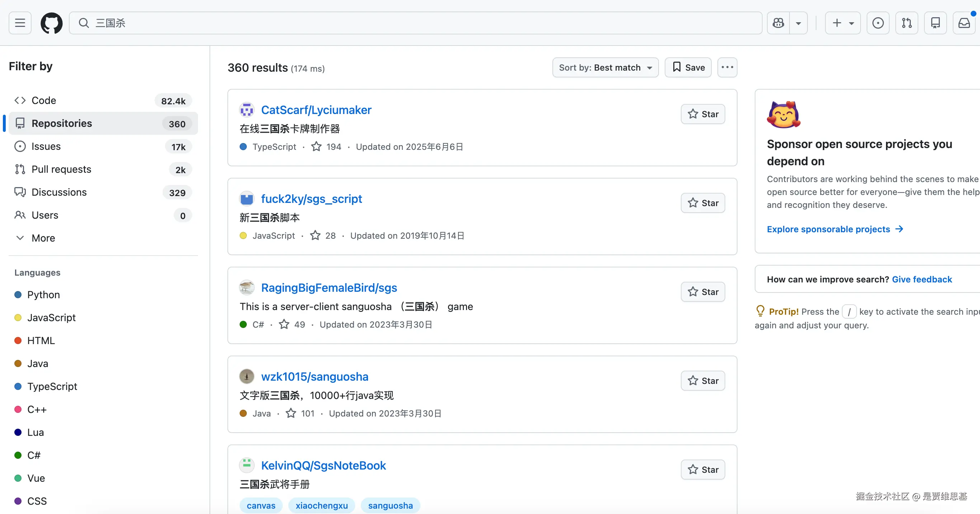The width and height of the screenshot is (980, 514).
Task: Star the CatScarf/Lyciumaker repository
Action: pyautogui.click(x=703, y=114)
